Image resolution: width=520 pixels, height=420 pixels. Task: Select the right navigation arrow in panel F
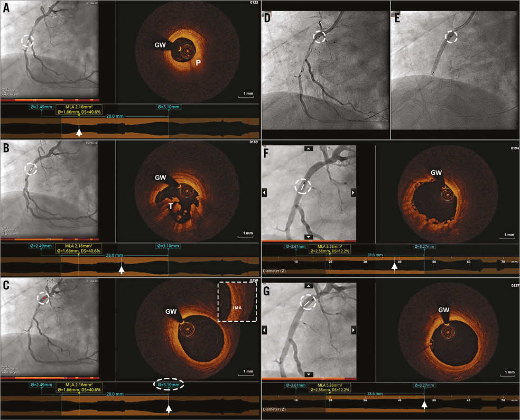(x=353, y=192)
